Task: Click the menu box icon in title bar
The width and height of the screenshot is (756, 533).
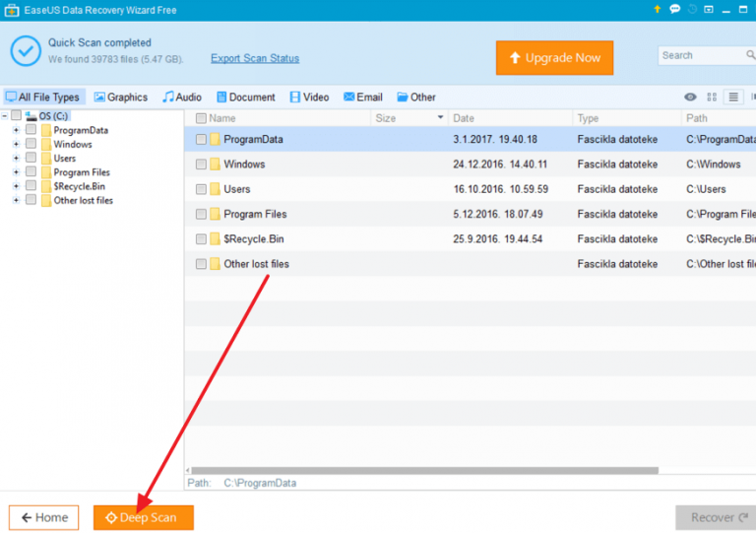Action: pos(709,9)
